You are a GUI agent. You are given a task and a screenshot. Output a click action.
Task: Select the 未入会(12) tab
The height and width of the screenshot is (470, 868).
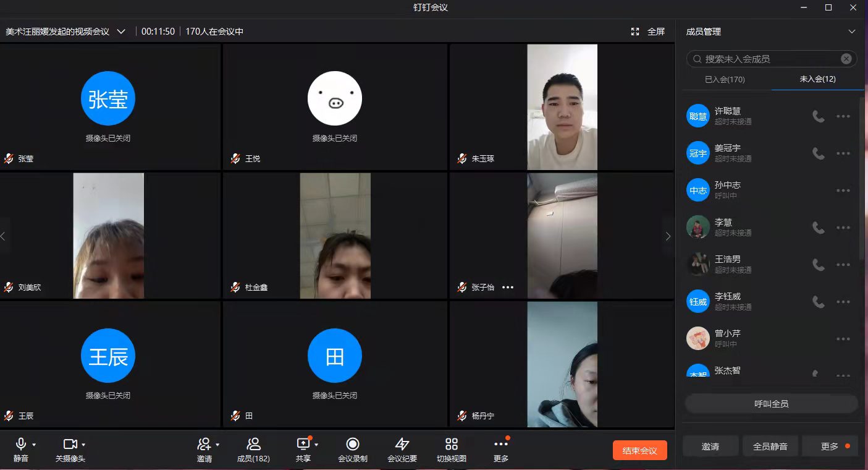817,79
